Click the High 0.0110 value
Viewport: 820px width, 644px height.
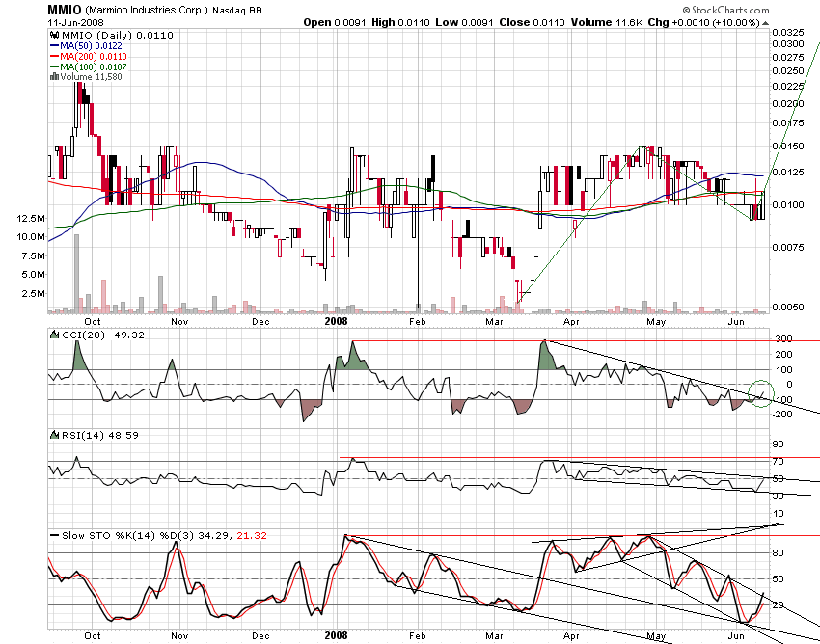click(x=401, y=22)
